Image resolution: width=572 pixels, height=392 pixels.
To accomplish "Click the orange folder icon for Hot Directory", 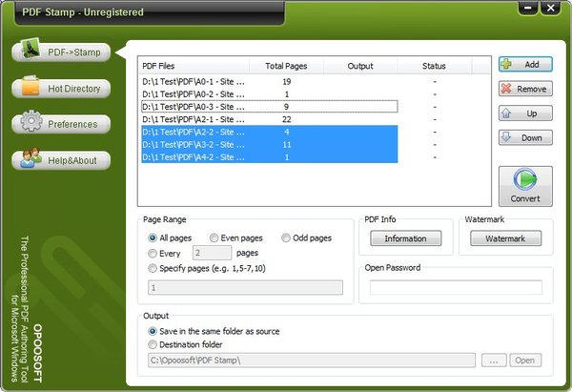I will pos(31,86).
